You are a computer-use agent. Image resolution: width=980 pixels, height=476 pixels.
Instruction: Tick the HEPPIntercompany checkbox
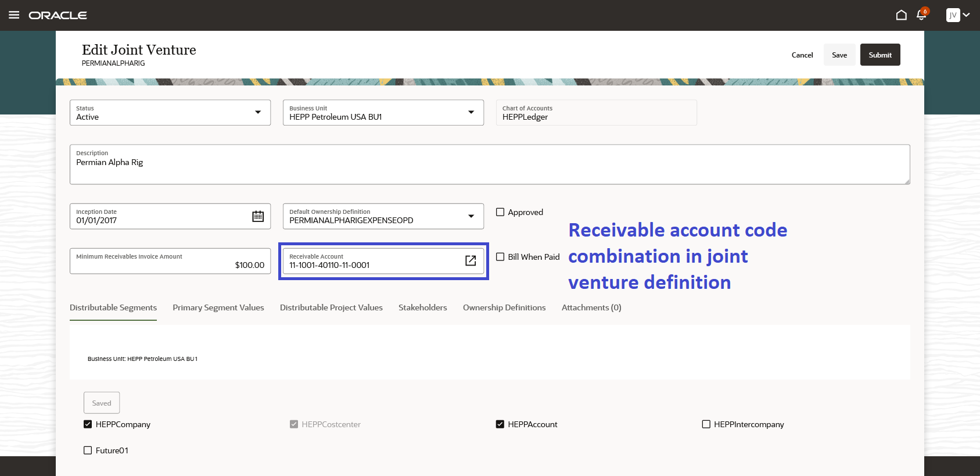pyautogui.click(x=706, y=424)
